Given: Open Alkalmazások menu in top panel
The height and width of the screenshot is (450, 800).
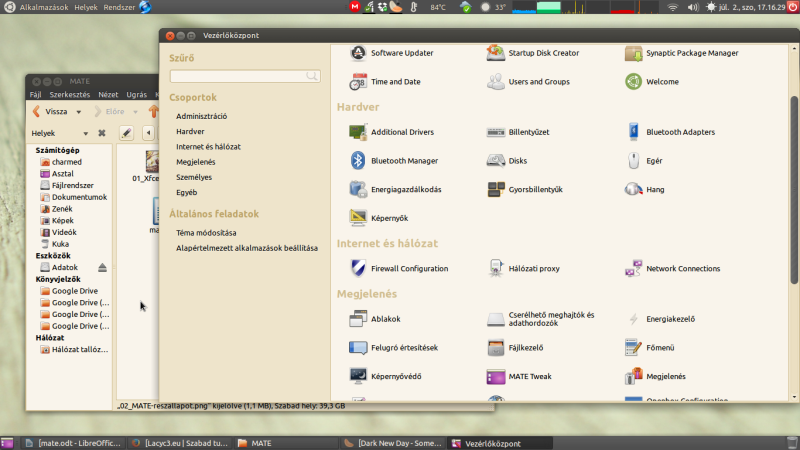Looking at the screenshot, I should pyautogui.click(x=44, y=7).
